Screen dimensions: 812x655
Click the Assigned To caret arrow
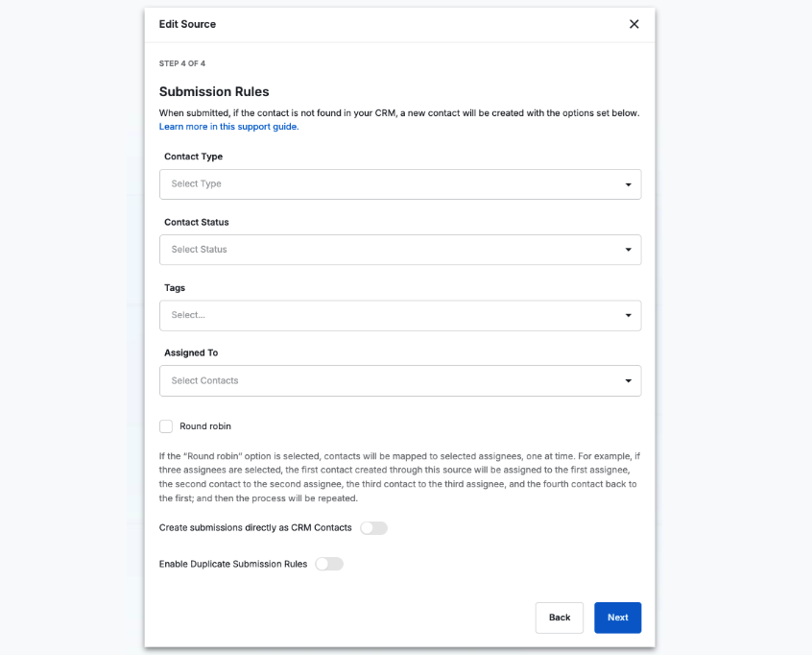(x=628, y=381)
